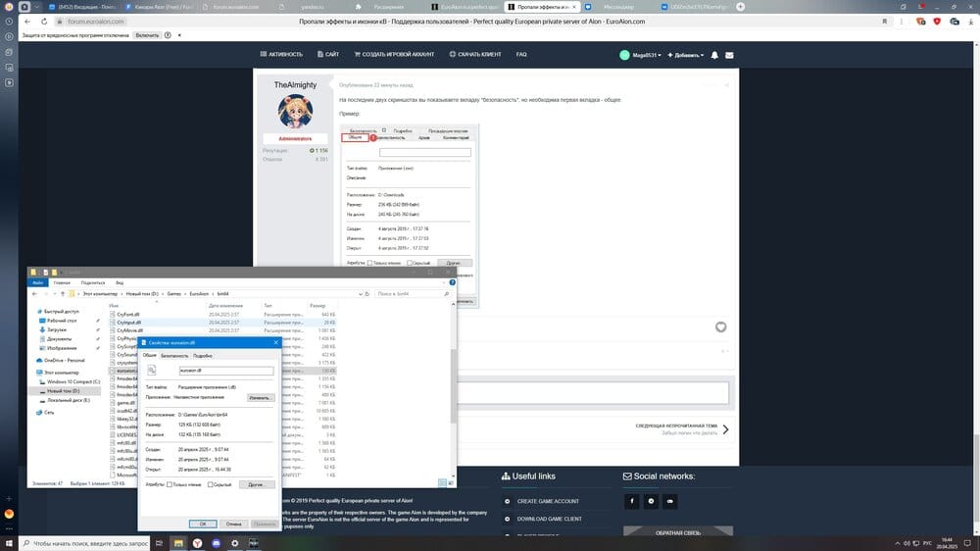Screen dimensions: 980x551
Task: Check Скрытый attribute in eurosaion.dll properties
Action: click(x=211, y=484)
